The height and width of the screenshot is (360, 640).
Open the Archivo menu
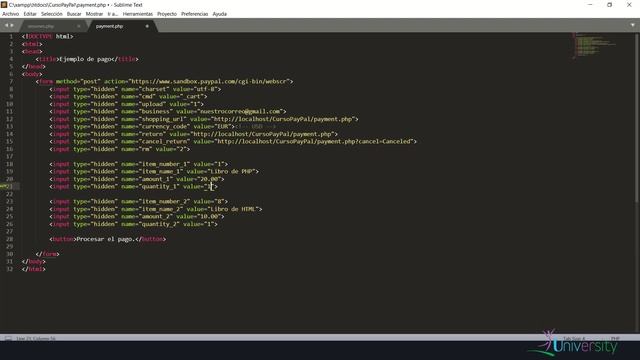(x=11, y=14)
